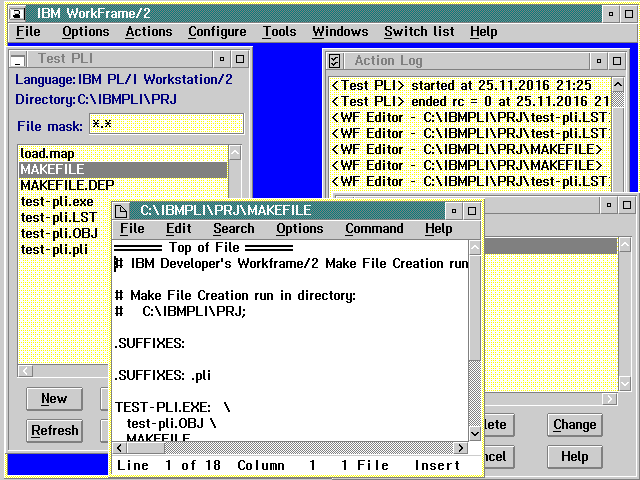The height and width of the screenshot is (480, 640).
Task: Select test-pli.OBJ in the file list
Action: (x=65, y=233)
